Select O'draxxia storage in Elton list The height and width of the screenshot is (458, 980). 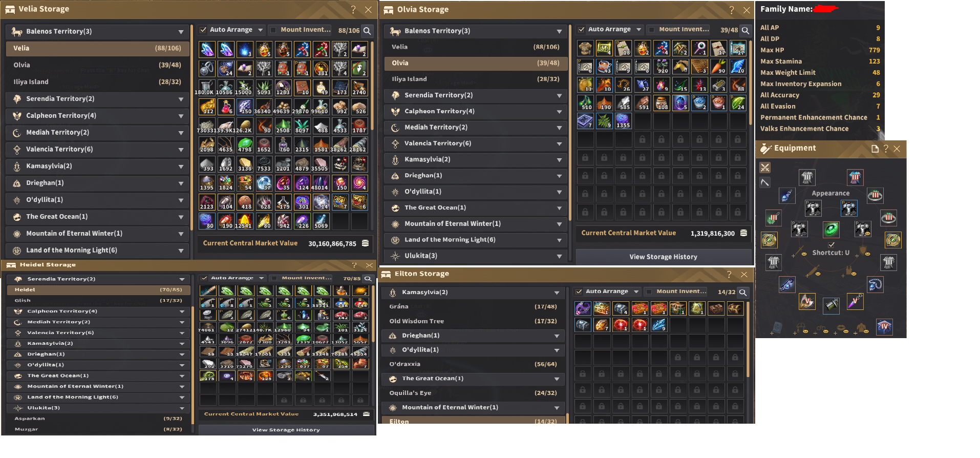point(473,364)
